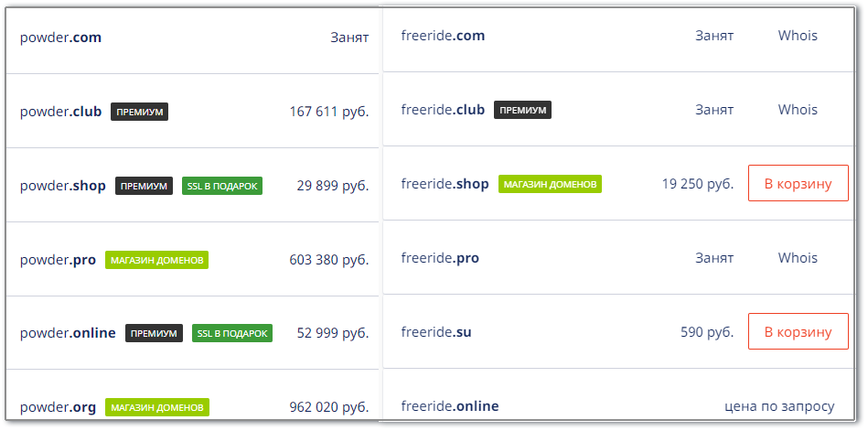Viewport: 868px width, 431px height.
Task: Click the ПРЕМИУМ badge next to powder.club
Action: (140, 112)
